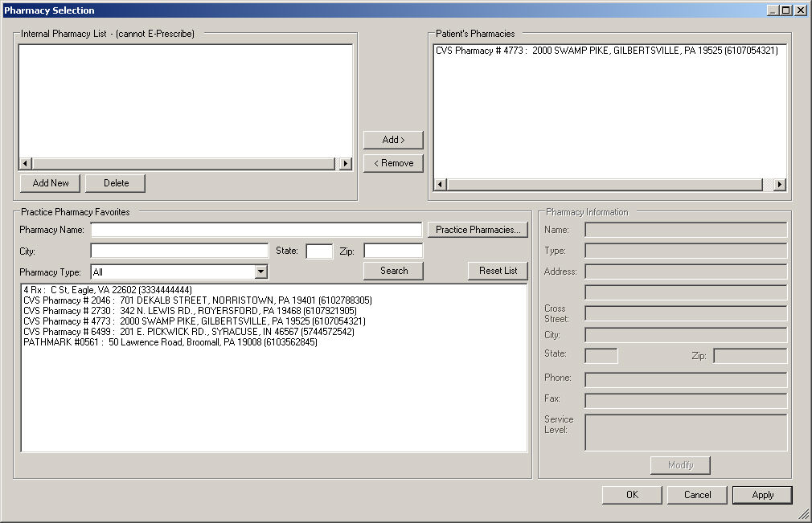The width and height of the screenshot is (812, 523).
Task: Focus the Zip search field
Action: tap(393, 251)
